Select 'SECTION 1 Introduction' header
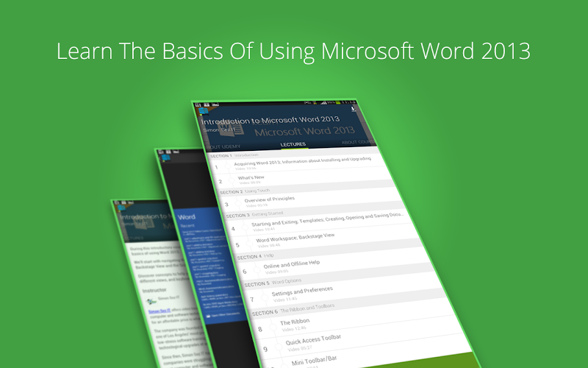Screen dimensions: 588x368 point(234,155)
